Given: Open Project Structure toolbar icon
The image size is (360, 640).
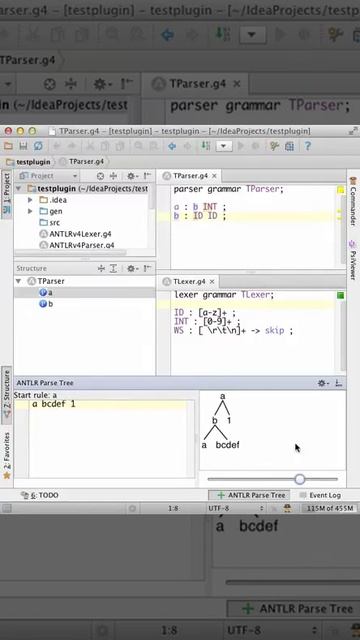Looking at the screenshot, I should tap(289, 146).
